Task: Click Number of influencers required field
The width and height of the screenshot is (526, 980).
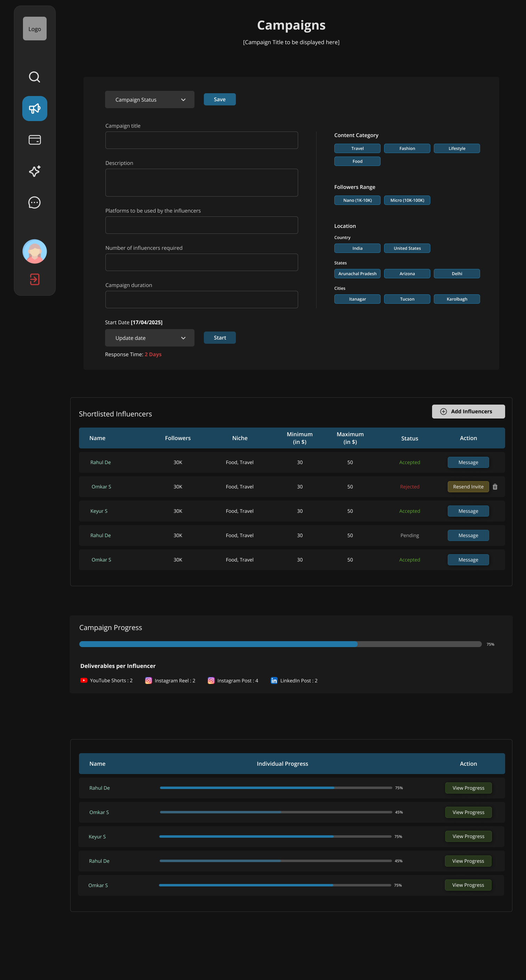Action: click(201, 262)
